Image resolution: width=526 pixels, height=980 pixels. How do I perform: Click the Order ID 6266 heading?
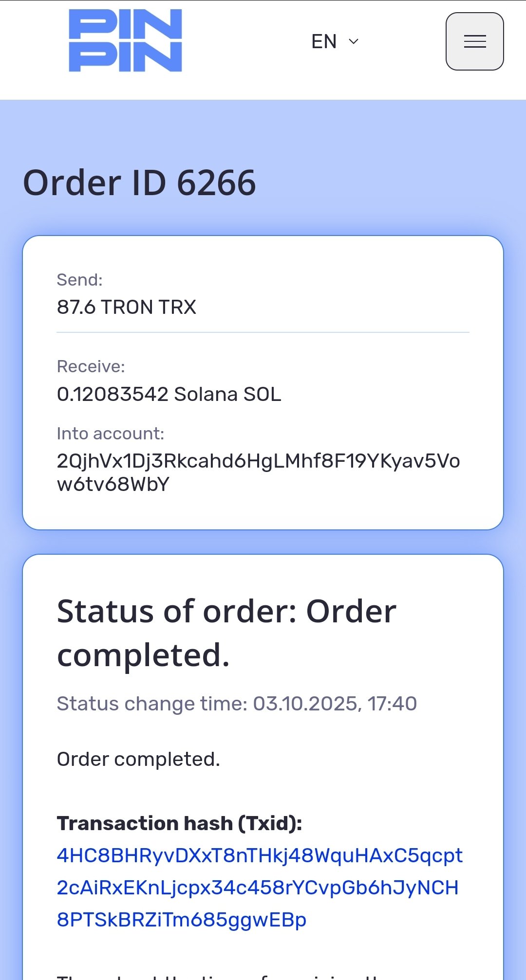pos(139,183)
